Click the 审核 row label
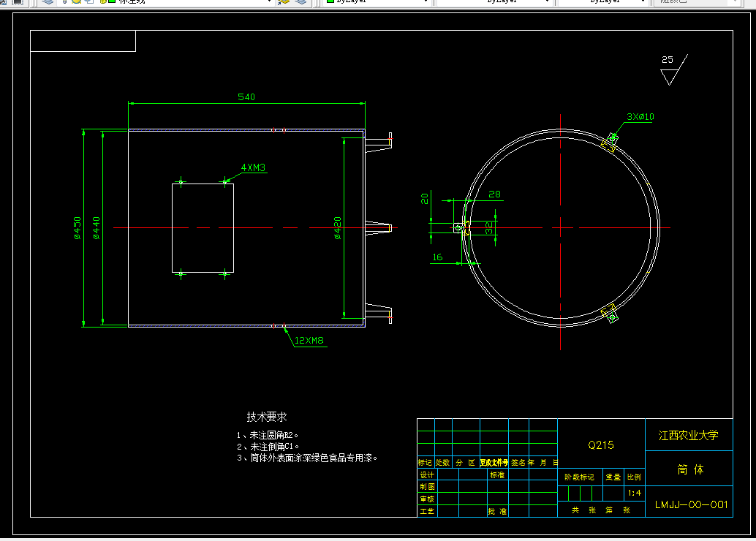 click(x=427, y=499)
